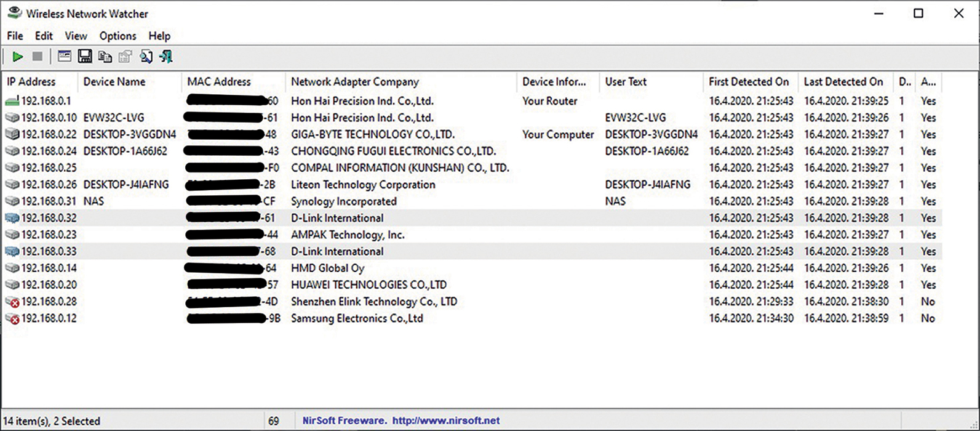Click the red-cross inactive icon beside 192.168.0.12
The image size is (980, 431).
tap(12, 318)
